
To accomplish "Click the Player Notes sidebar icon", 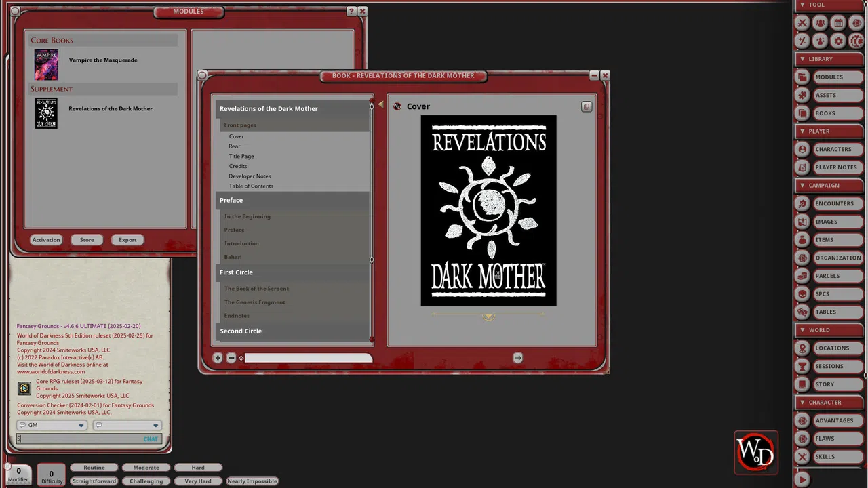I will [803, 167].
